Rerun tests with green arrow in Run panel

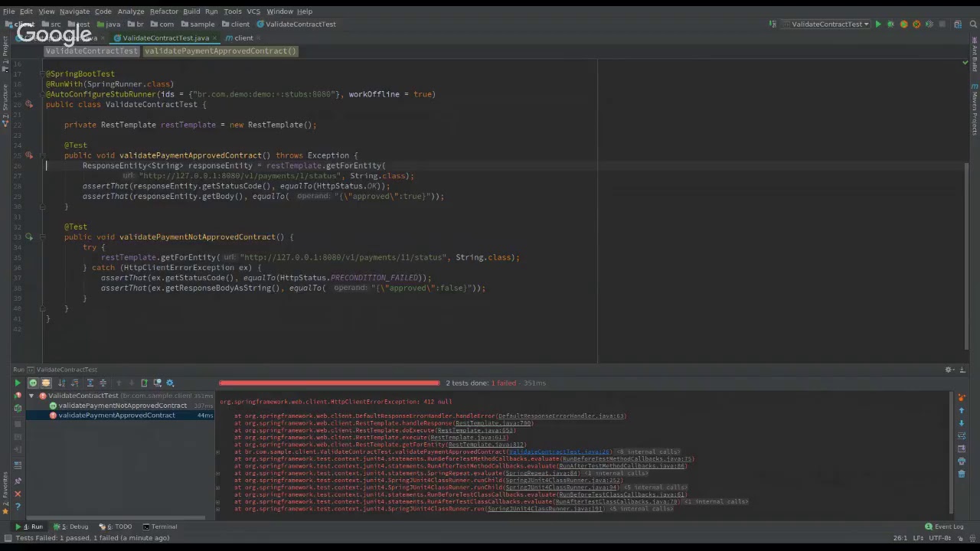tap(18, 383)
